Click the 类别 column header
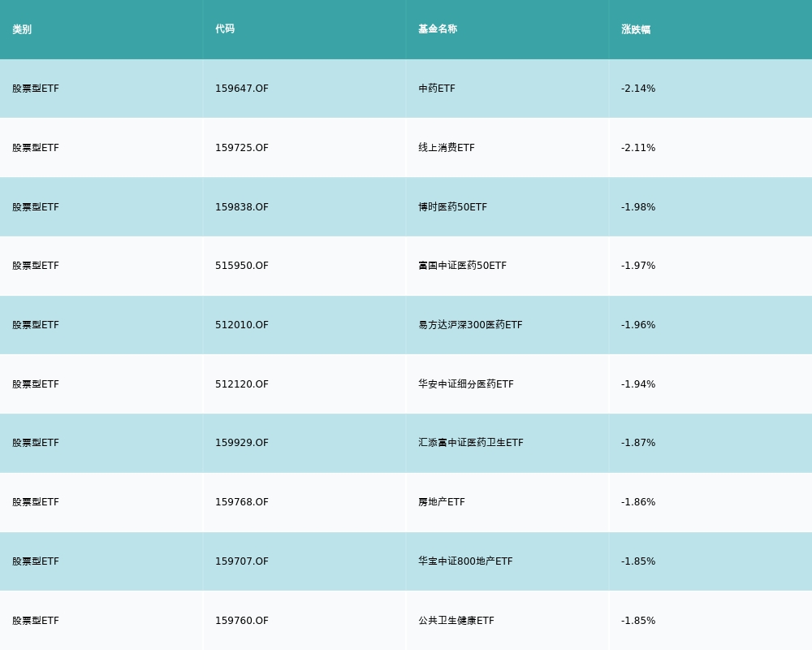812x650 pixels. coord(22,29)
